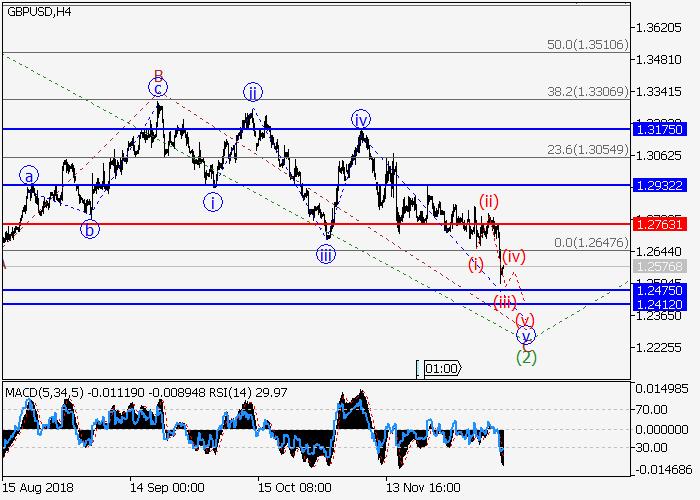Click the blue circled wave label ii

(253, 92)
